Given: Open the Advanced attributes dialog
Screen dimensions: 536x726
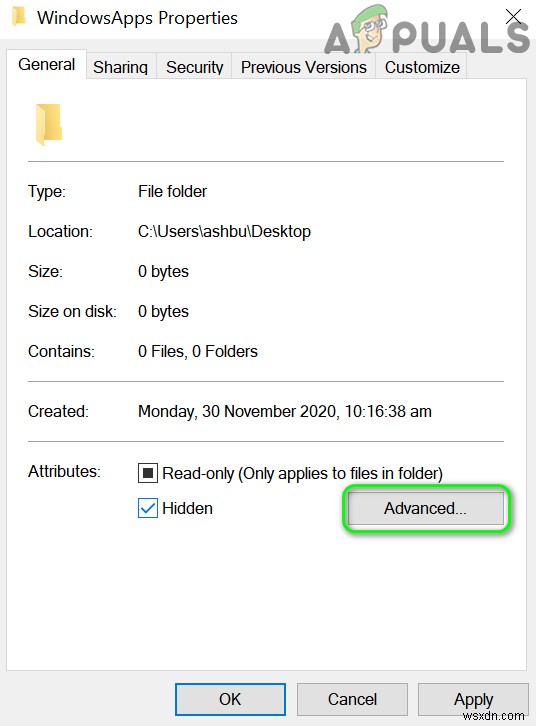Looking at the screenshot, I should (x=425, y=508).
